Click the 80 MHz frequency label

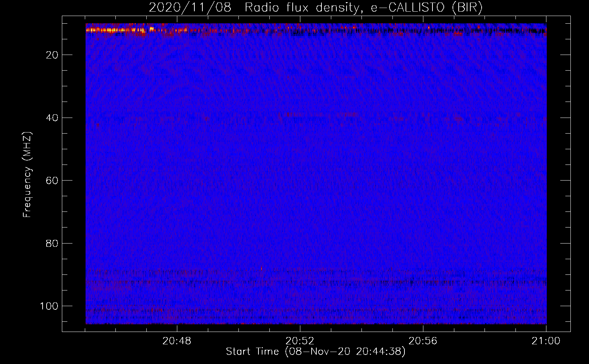(52, 243)
